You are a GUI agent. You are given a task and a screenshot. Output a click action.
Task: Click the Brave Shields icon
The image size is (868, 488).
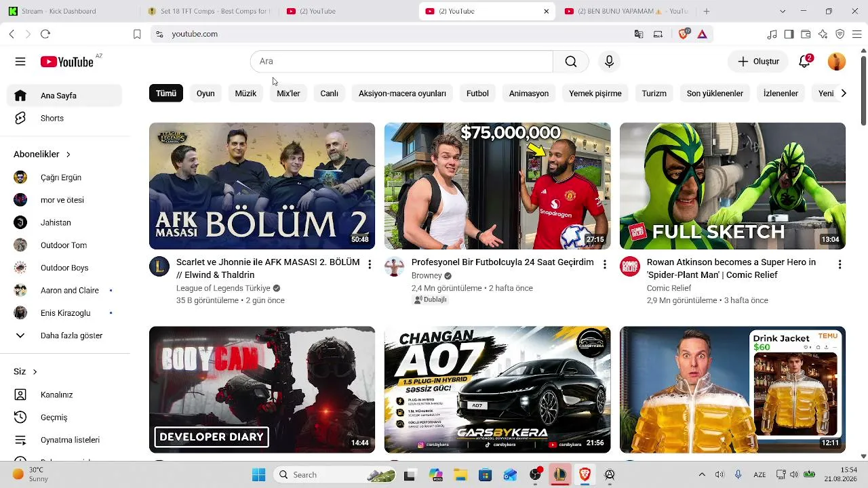pyautogui.click(x=683, y=34)
